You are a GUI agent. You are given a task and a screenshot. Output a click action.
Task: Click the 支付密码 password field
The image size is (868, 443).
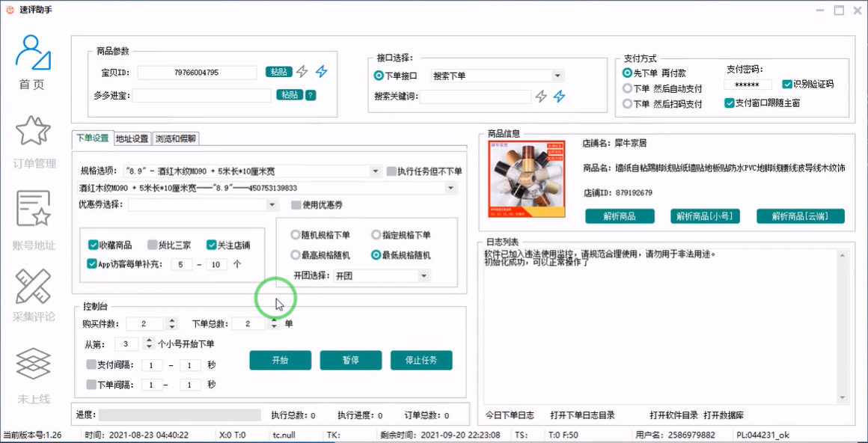tap(748, 85)
